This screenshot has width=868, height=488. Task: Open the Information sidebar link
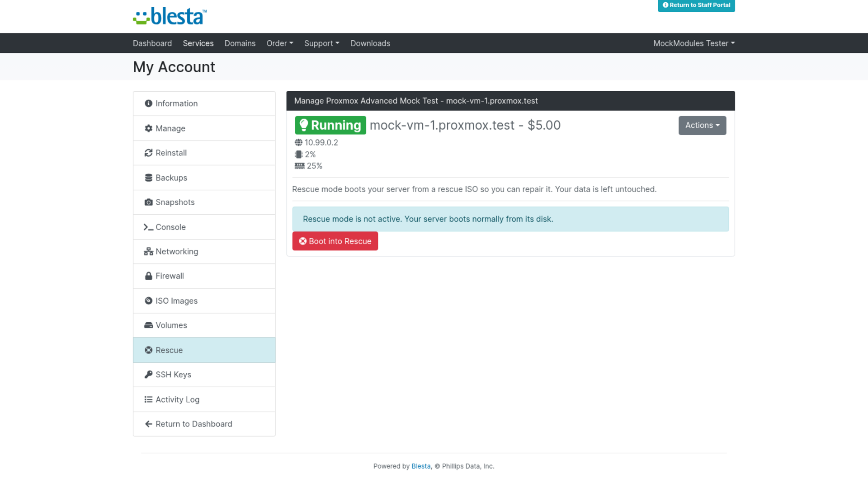coord(204,103)
